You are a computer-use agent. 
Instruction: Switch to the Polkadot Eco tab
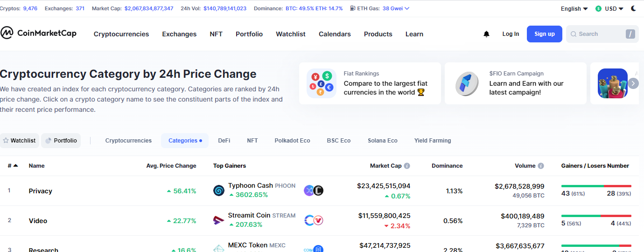[x=292, y=140]
